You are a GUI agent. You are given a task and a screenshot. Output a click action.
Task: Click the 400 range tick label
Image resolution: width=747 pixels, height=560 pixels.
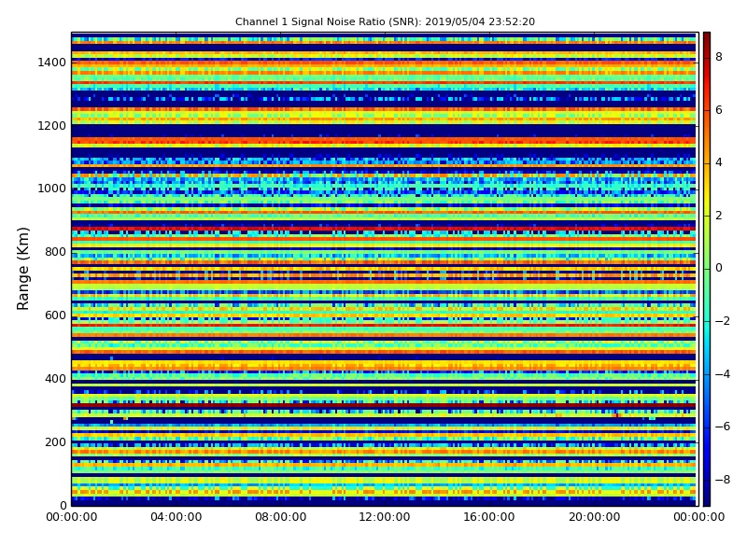(x=55, y=379)
